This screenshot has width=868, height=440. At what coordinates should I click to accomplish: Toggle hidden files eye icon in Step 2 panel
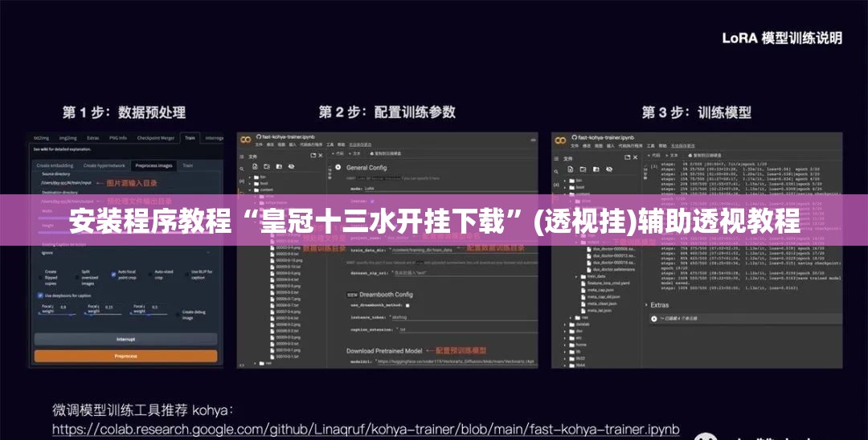[x=291, y=166]
